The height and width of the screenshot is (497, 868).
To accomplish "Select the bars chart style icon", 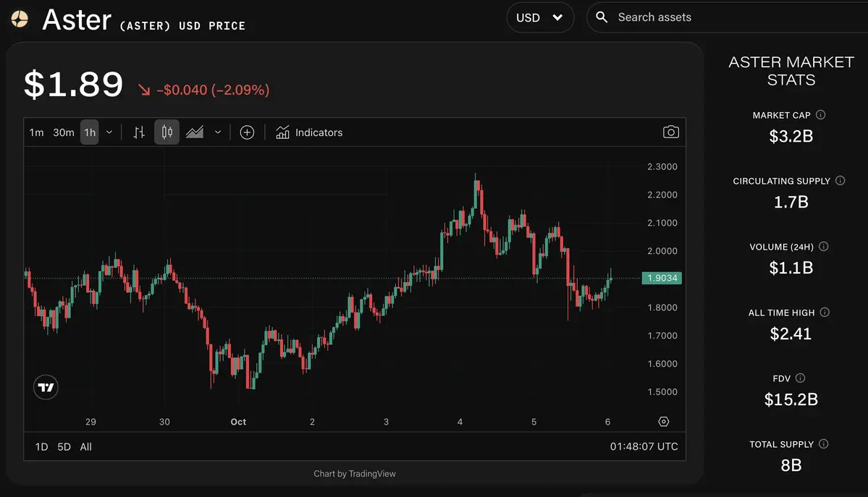I will (139, 132).
